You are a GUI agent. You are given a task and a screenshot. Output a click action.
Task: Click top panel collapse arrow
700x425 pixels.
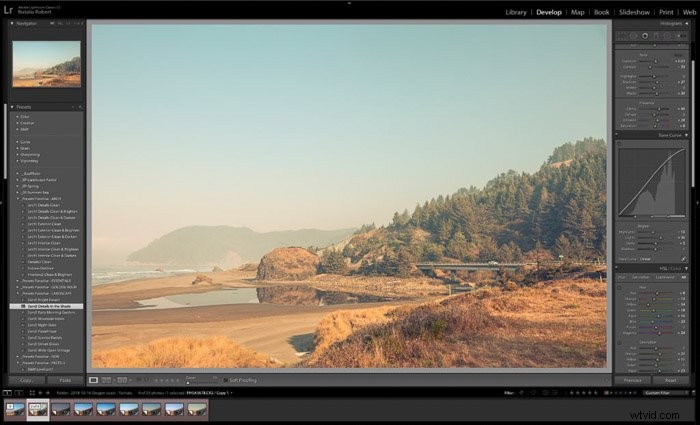tap(350, 3)
